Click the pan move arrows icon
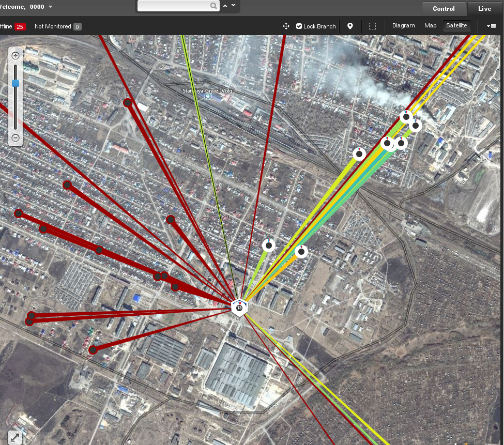Screen dimensions: 504x445 (286, 26)
